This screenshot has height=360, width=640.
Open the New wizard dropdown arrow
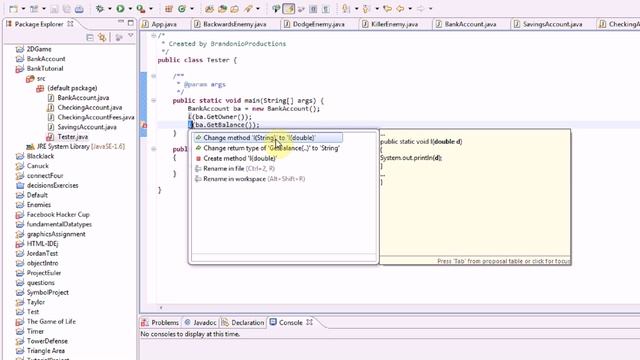click(23, 9)
